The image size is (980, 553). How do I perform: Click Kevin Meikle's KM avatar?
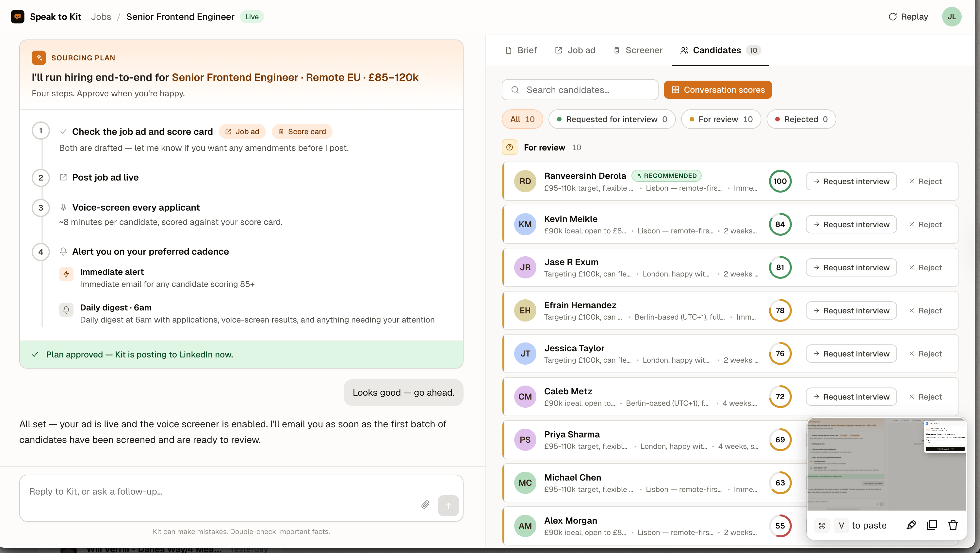tap(525, 224)
